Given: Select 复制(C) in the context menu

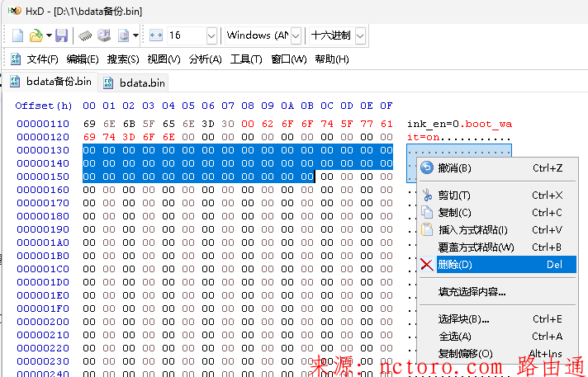Looking at the screenshot, I should coord(454,213).
